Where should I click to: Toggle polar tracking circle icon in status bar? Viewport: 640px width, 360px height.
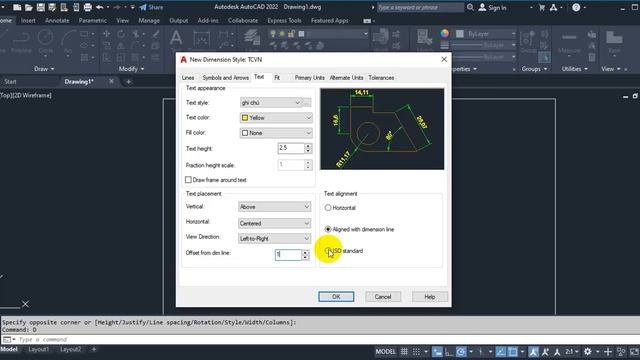[461, 351]
